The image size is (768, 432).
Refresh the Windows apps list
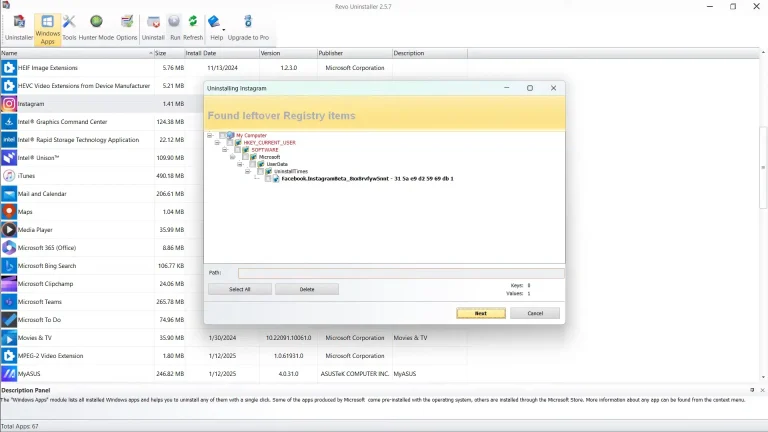tap(193, 29)
